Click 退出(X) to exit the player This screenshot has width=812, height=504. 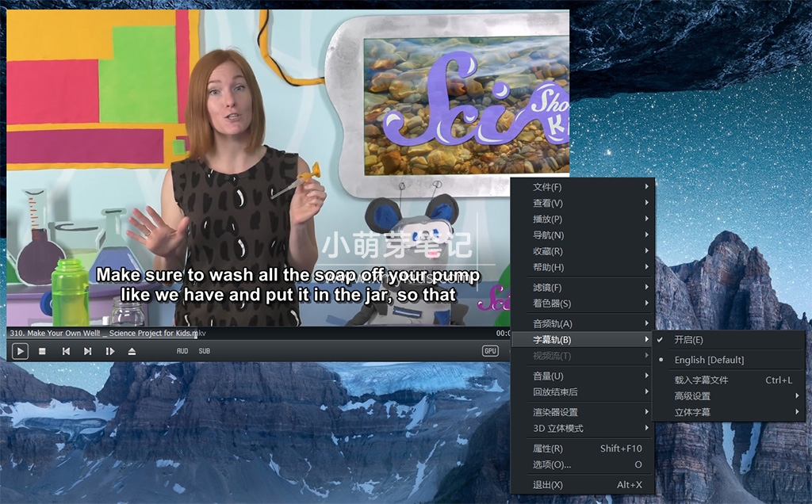tap(547, 485)
